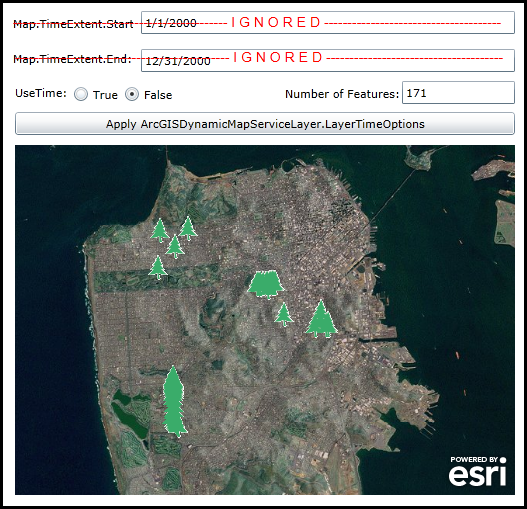Screen dimensions: 527x509
Task: Select the UseTime False radio button
Action: pyautogui.click(x=132, y=94)
